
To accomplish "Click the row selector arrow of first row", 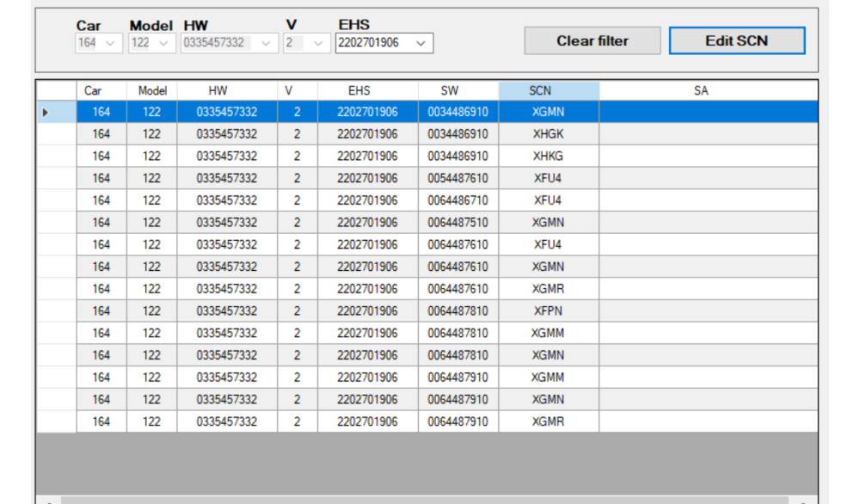I will tap(46, 112).
